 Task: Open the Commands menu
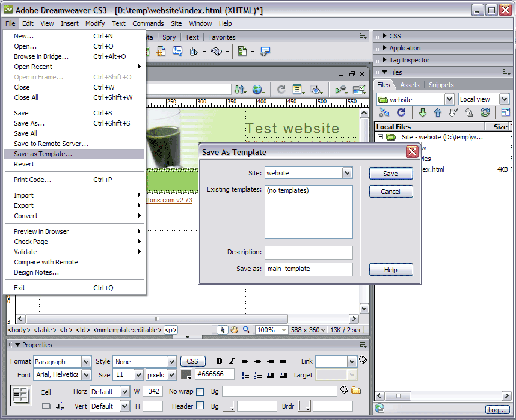tap(148, 23)
